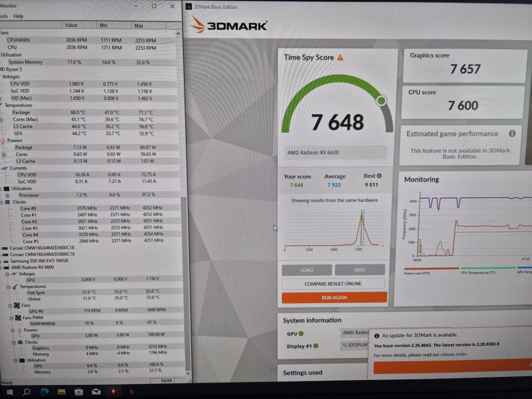Image resolution: width=532 pixels, height=399 pixels.
Task: Click the green check icon beside GPU
Action: click(x=301, y=334)
